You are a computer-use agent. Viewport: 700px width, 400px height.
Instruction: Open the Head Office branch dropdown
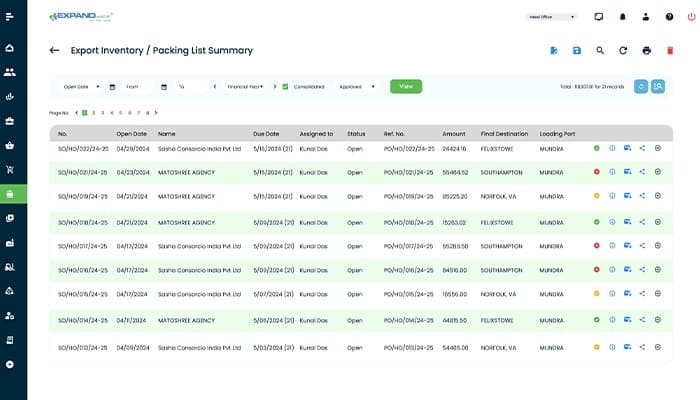point(552,17)
